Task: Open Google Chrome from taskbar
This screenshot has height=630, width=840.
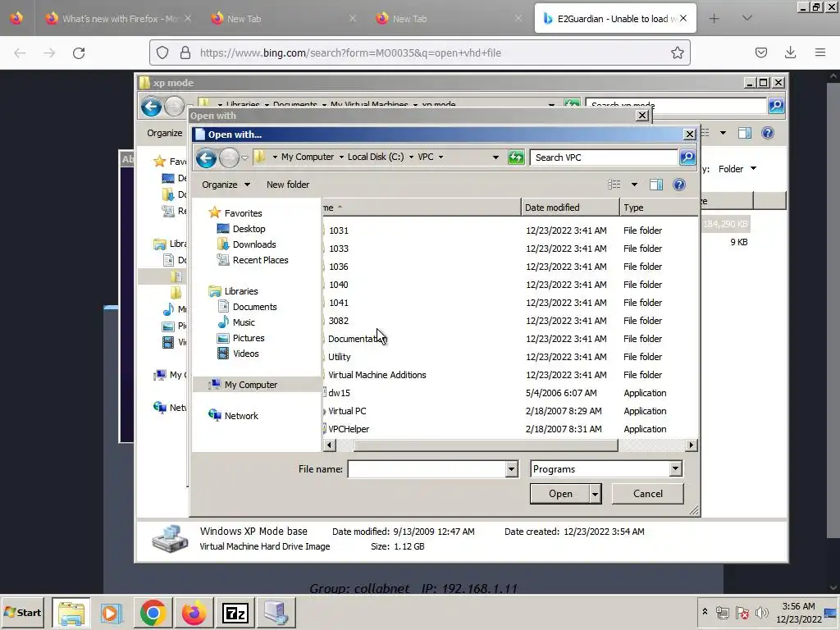Action: 153,613
